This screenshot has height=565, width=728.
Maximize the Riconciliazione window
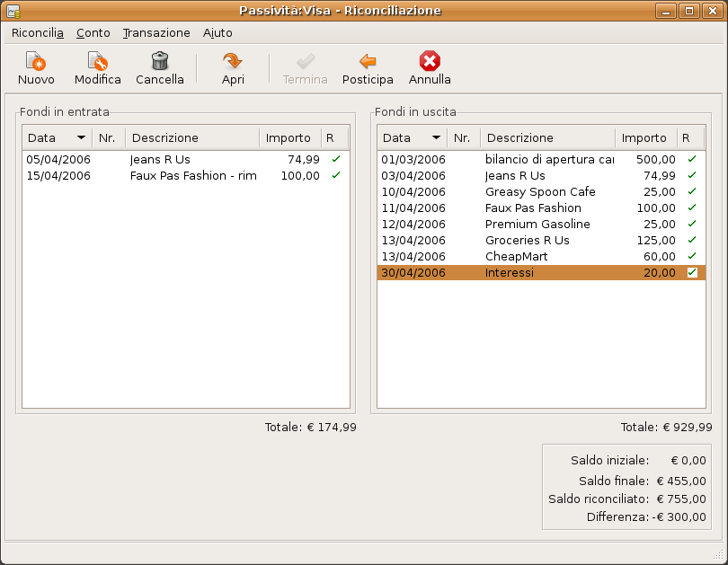point(688,11)
